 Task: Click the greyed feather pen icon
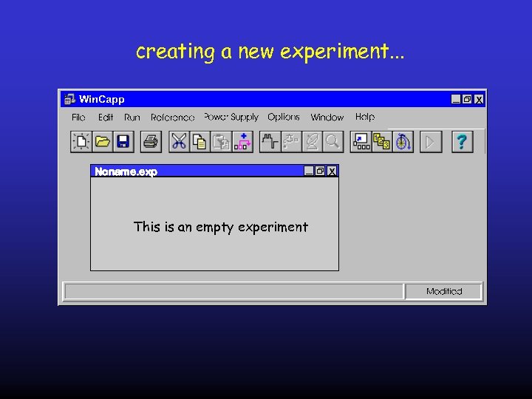point(312,141)
